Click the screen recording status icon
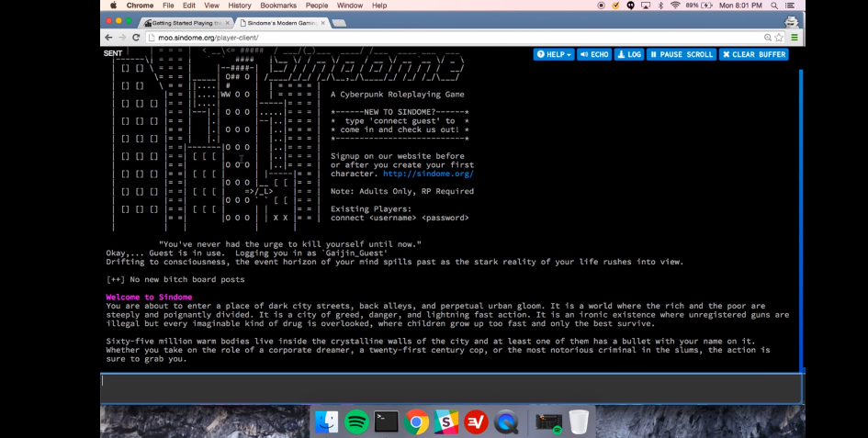Image resolution: width=868 pixels, height=438 pixels. (602, 6)
